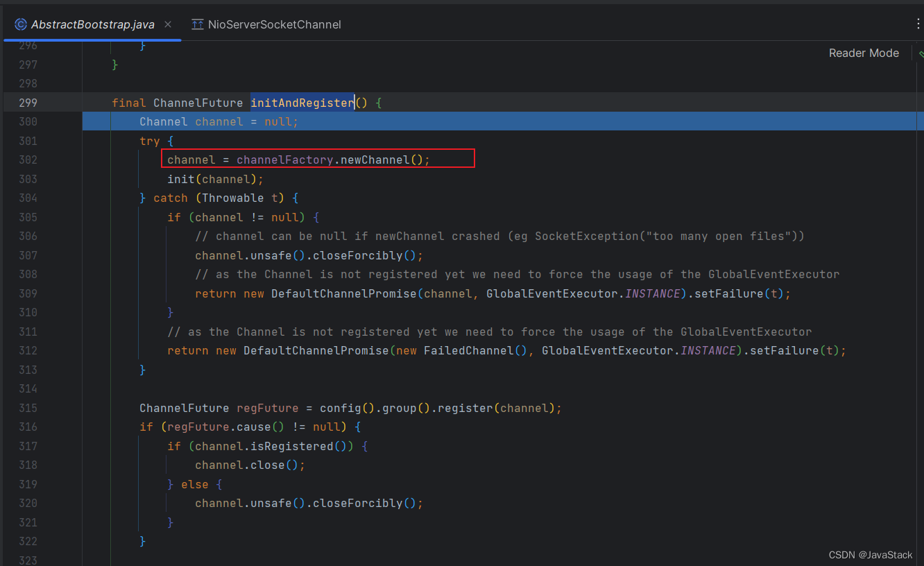Click INSTANCE constant on line 309

tap(653, 293)
